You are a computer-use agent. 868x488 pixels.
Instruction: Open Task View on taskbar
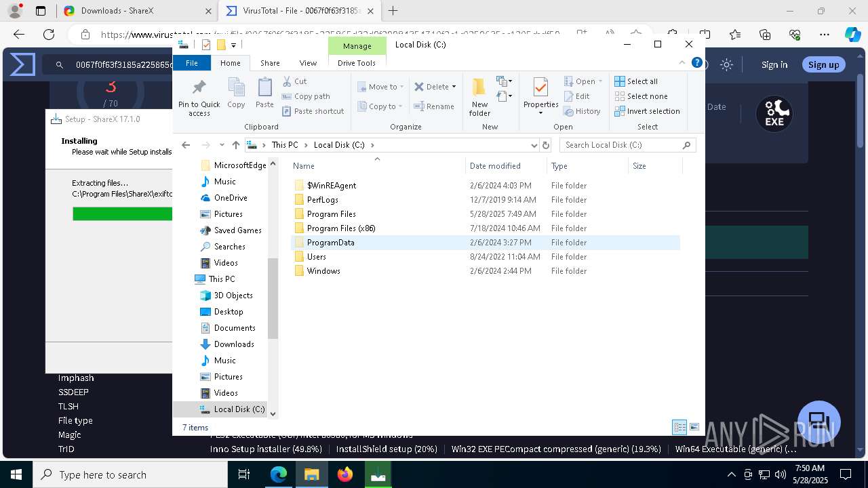click(245, 474)
